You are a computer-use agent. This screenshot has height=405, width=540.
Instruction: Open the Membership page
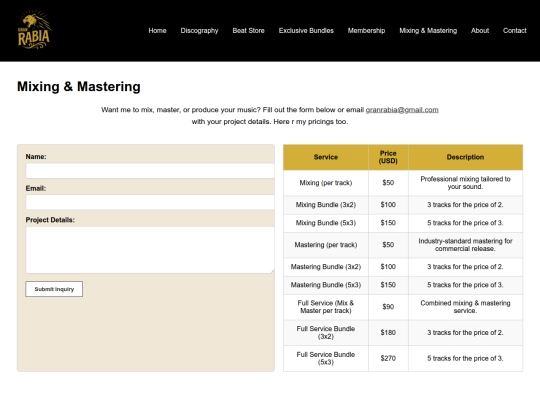click(x=366, y=31)
